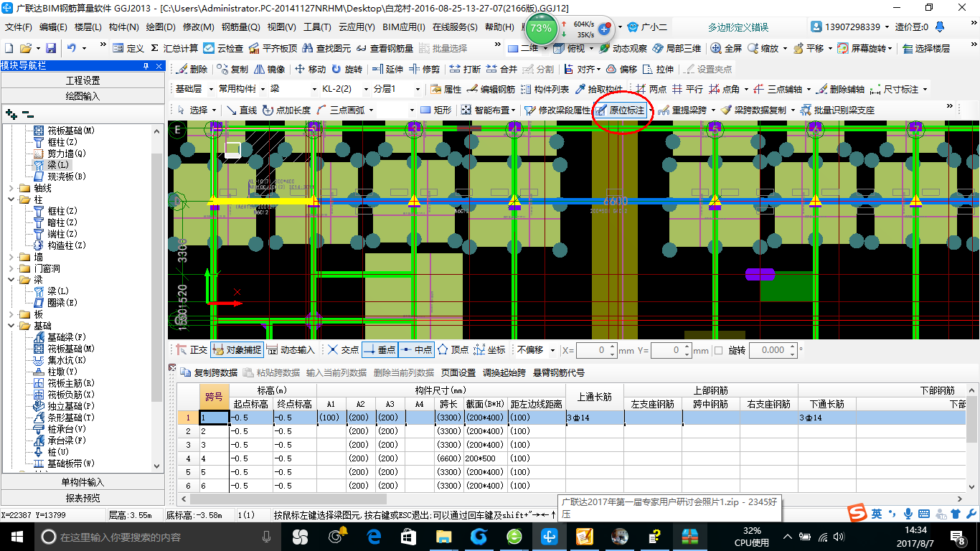Select 集水坑(K) in tree
980x551 pixels.
coord(67,360)
